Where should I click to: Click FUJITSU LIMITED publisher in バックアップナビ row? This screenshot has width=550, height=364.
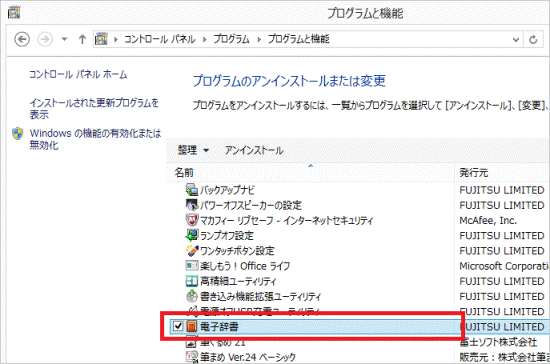(502, 190)
